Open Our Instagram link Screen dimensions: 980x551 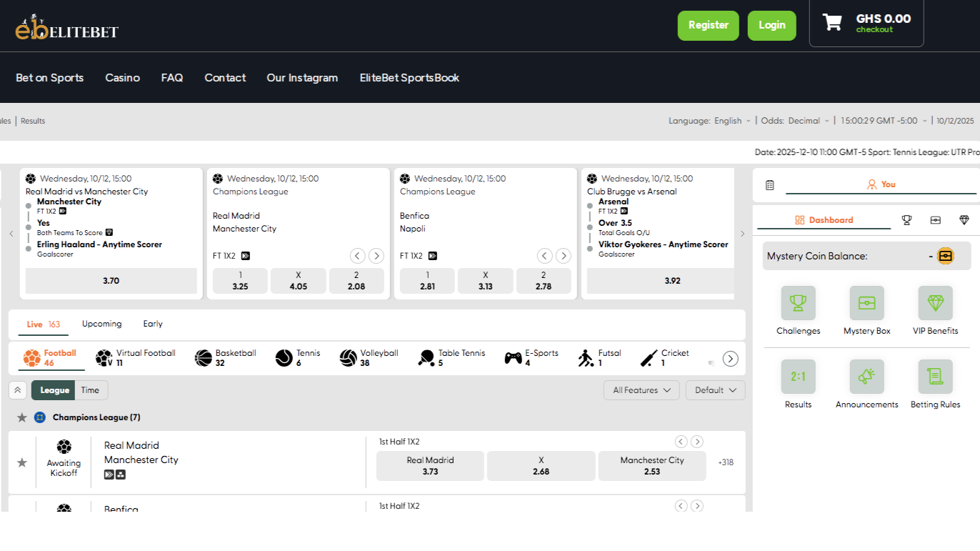point(302,78)
